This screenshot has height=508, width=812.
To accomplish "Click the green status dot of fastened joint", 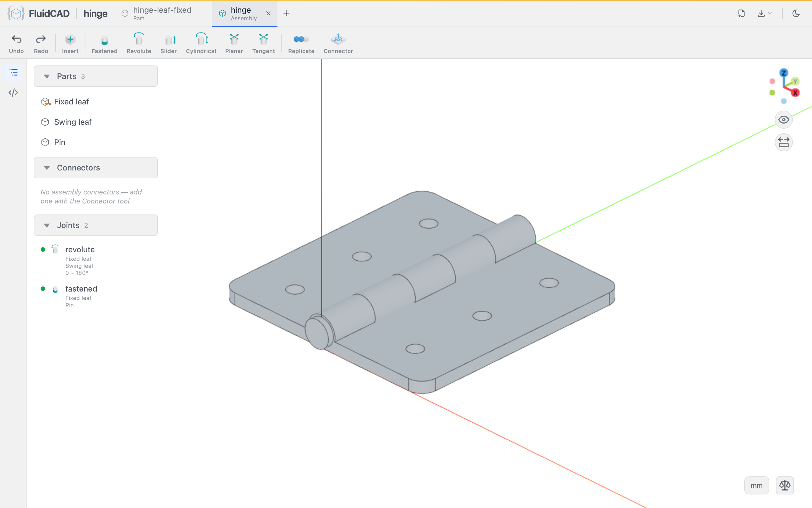I will tap(43, 289).
